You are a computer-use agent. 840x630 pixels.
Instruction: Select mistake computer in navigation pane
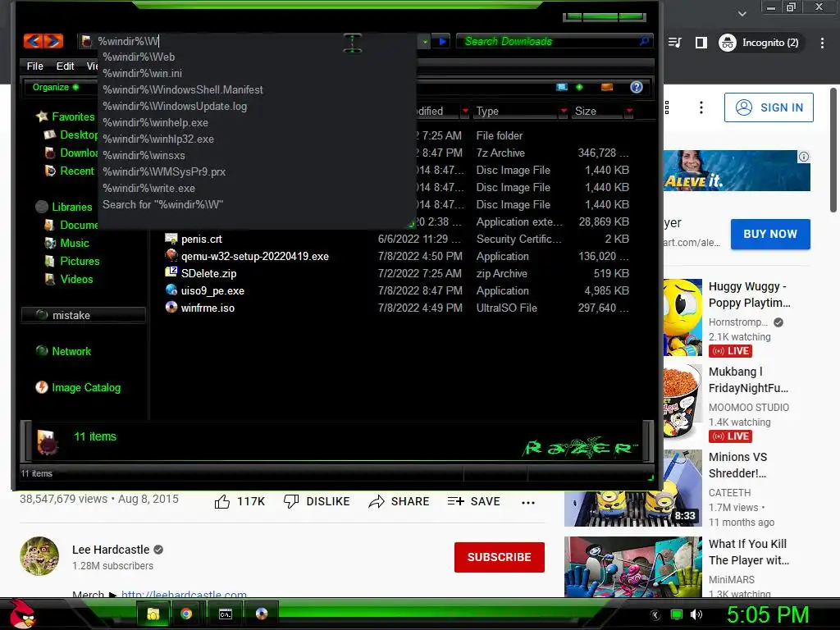click(83, 315)
